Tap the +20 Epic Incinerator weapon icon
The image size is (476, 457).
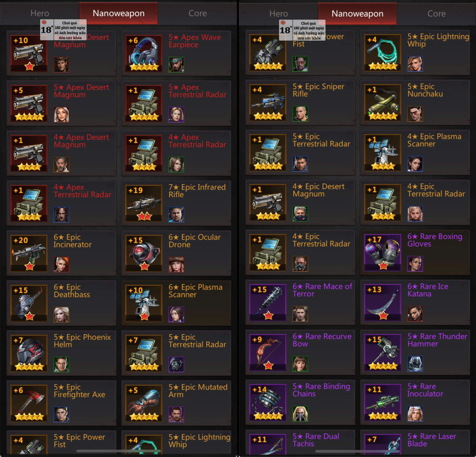(x=29, y=253)
